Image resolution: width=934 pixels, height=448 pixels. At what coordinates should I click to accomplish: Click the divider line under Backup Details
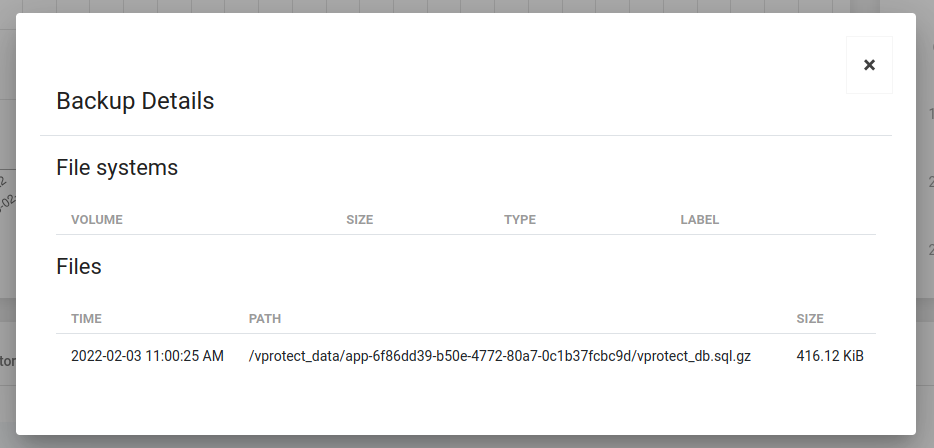pyautogui.click(x=466, y=135)
